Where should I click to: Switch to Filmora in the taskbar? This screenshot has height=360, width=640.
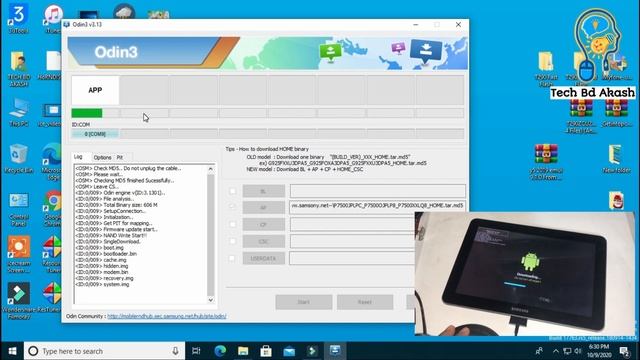tap(312, 351)
